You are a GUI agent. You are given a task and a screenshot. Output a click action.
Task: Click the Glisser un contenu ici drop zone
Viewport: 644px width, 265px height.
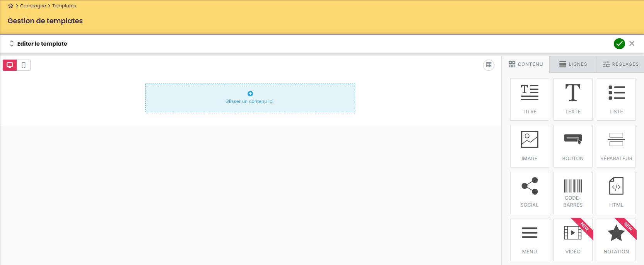coord(250,98)
